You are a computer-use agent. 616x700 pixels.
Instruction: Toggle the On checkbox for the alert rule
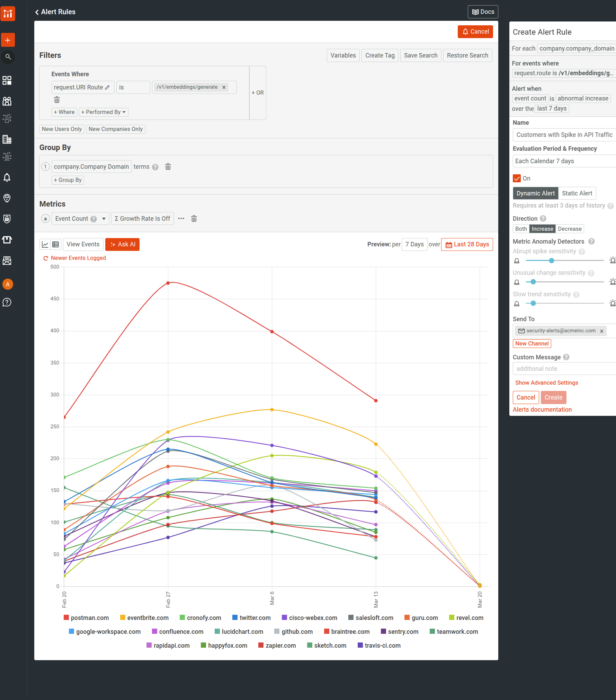517,178
